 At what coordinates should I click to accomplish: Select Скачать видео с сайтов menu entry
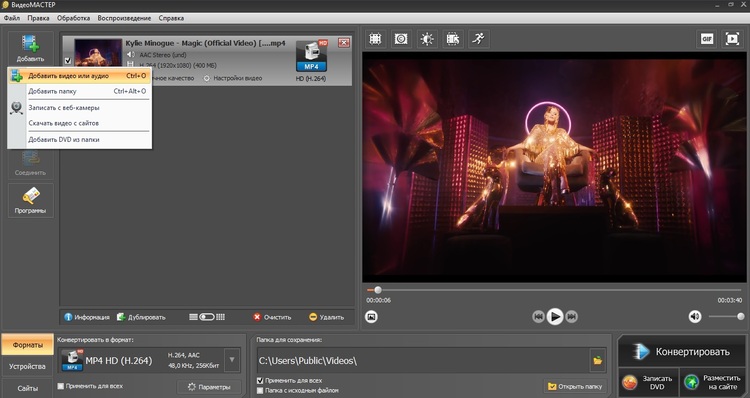click(80, 123)
